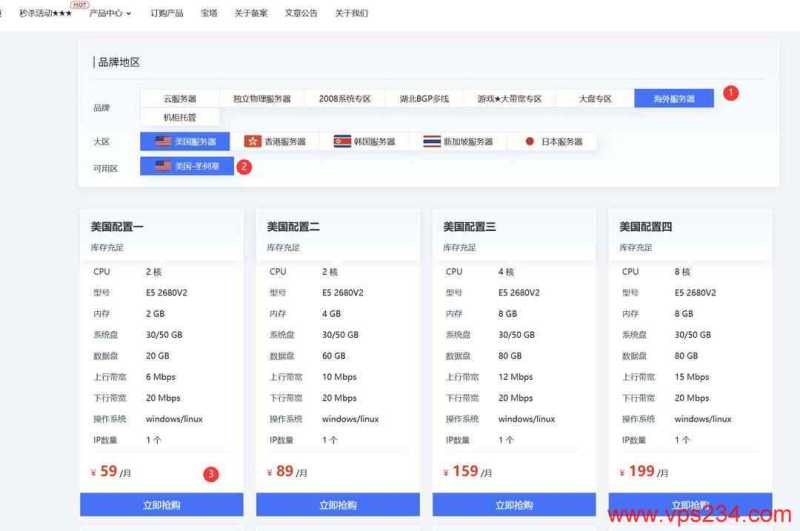Open the 文章公告 navigation item
This screenshot has height=531, width=800.
301,13
